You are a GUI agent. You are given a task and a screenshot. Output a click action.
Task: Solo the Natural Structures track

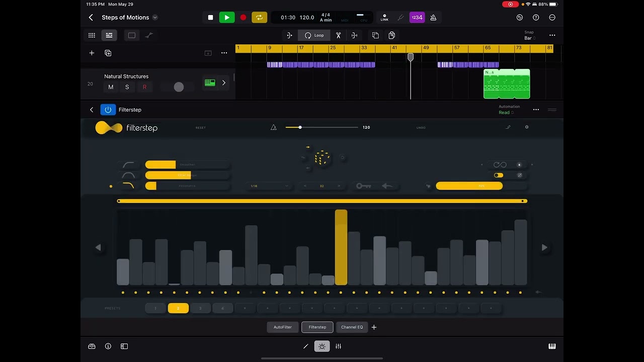pyautogui.click(x=127, y=87)
